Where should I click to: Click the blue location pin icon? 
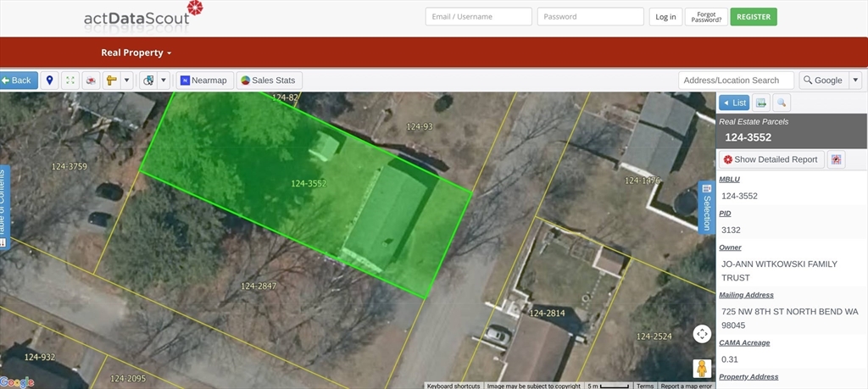coord(49,81)
